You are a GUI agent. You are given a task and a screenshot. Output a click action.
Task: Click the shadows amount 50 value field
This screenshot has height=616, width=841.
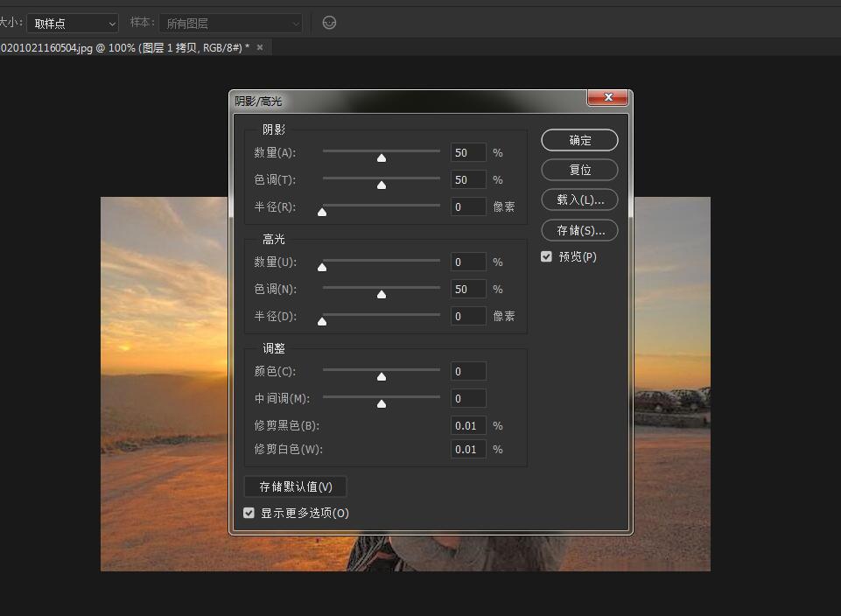pyautogui.click(x=467, y=152)
